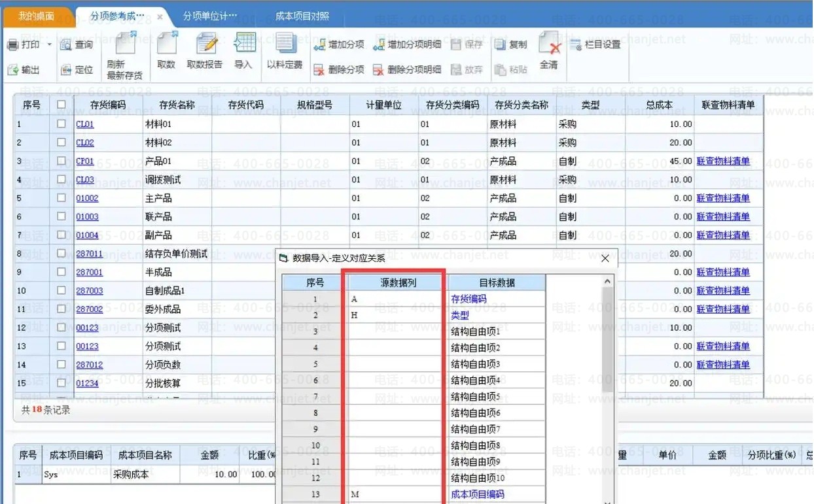Close the 数据导入 mapping dialog
Image resolution: width=814 pixels, height=504 pixels.
point(605,258)
